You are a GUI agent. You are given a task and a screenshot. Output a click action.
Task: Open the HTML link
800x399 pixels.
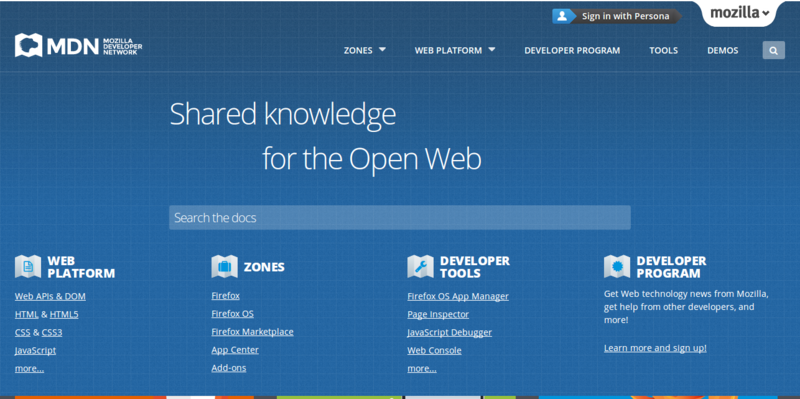(x=27, y=314)
